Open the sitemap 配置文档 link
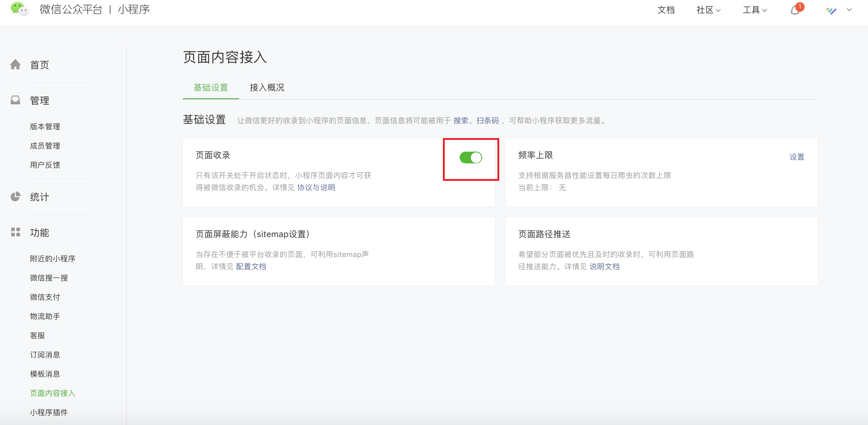This screenshot has width=868, height=425. click(251, 267)
